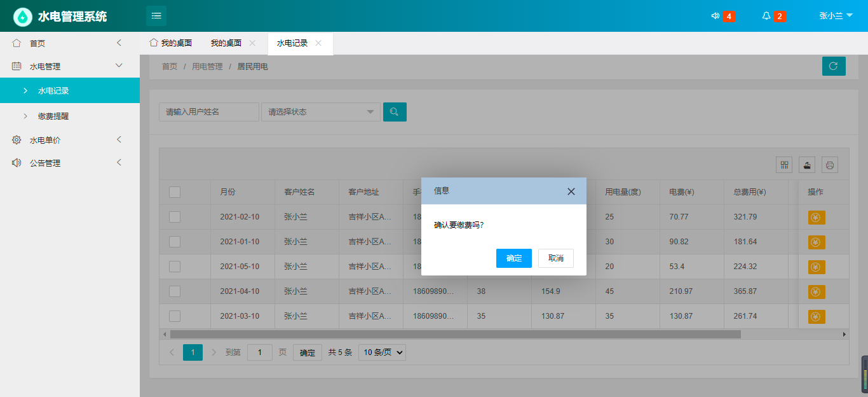Switch to the 水电记录 tab
This screenshot has height=397, width=868.
point(292,43)
